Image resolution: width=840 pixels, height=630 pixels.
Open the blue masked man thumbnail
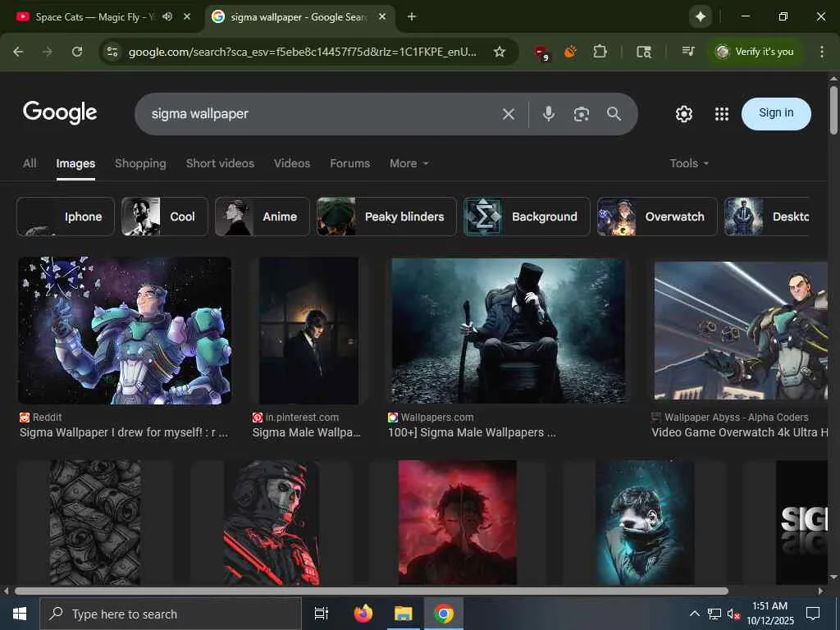pos(645,523)
